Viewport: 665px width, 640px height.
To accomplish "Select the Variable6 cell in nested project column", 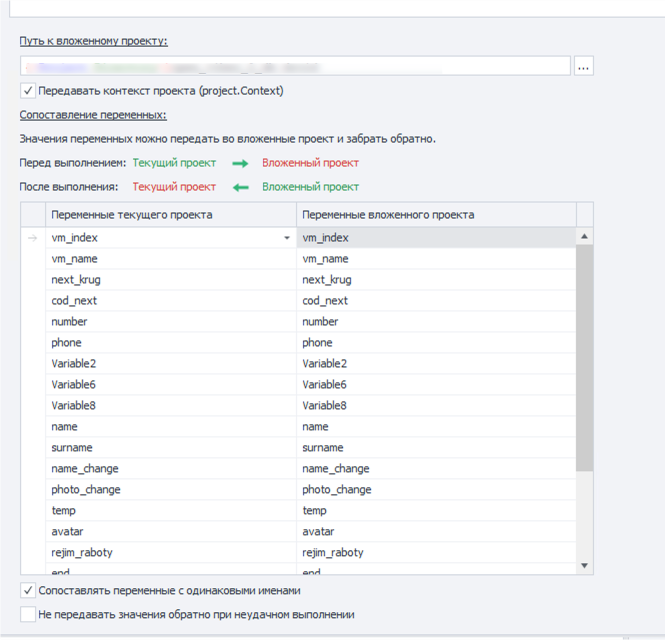I will tap(436, 385).
